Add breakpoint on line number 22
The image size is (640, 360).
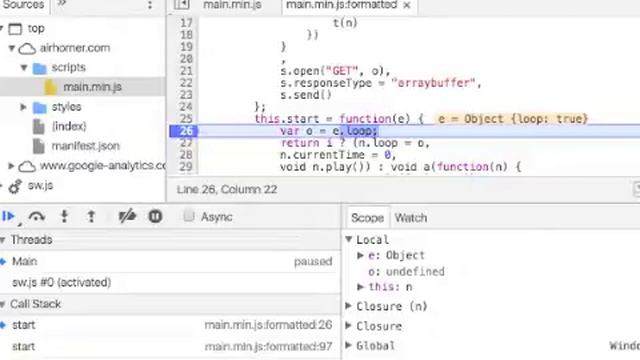(x=186, y=83)
